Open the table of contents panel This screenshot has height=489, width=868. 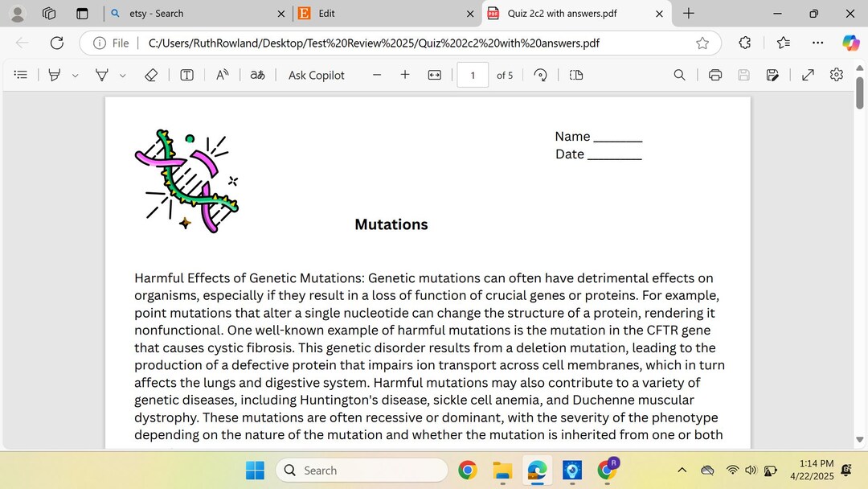tap(21, 75)
